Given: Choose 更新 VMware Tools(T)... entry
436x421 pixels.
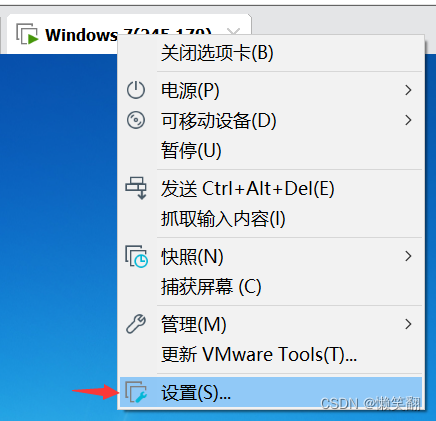Looking at the screenshot, I should (271, 354).
